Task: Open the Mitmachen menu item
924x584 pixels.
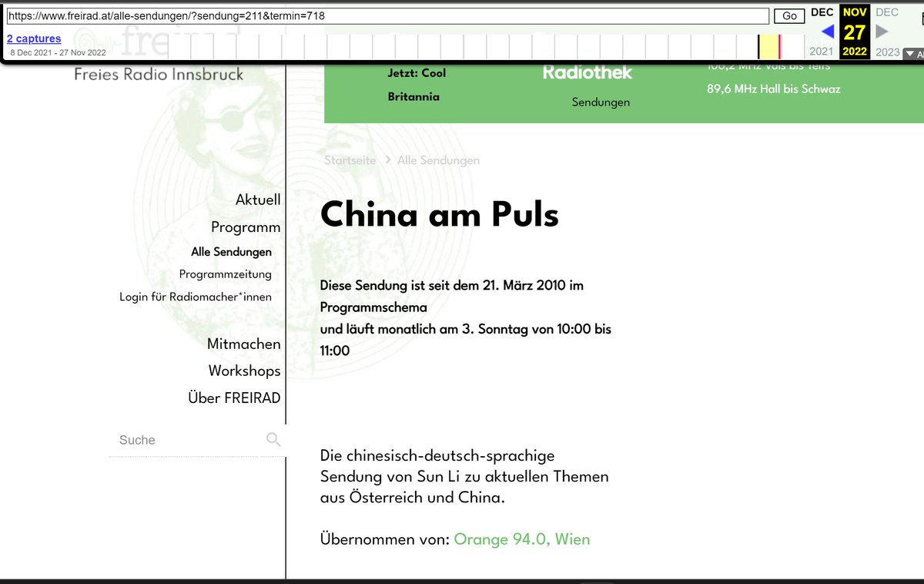Action: point(243,344)
